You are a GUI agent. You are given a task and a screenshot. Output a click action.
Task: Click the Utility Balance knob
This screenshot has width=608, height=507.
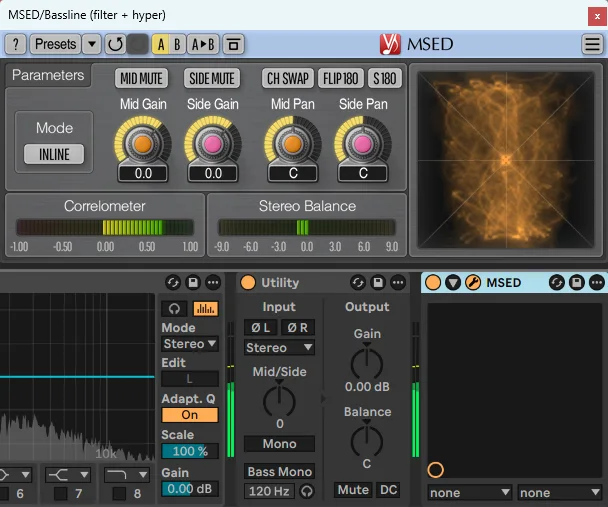pyautogui.click(x=367, y=441)
